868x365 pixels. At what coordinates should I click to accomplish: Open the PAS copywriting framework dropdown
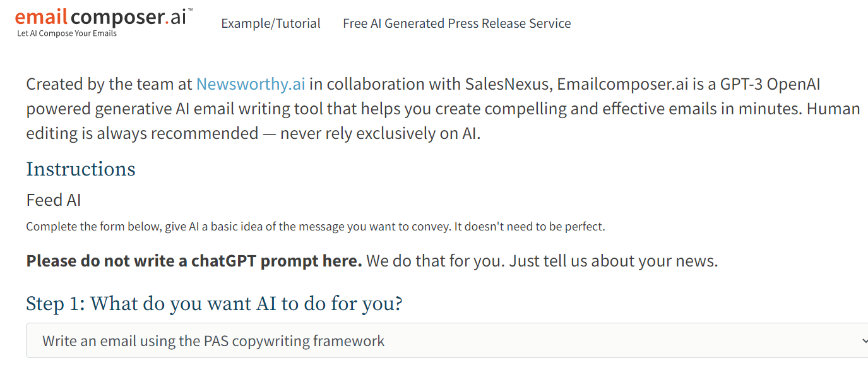(442, 341)
